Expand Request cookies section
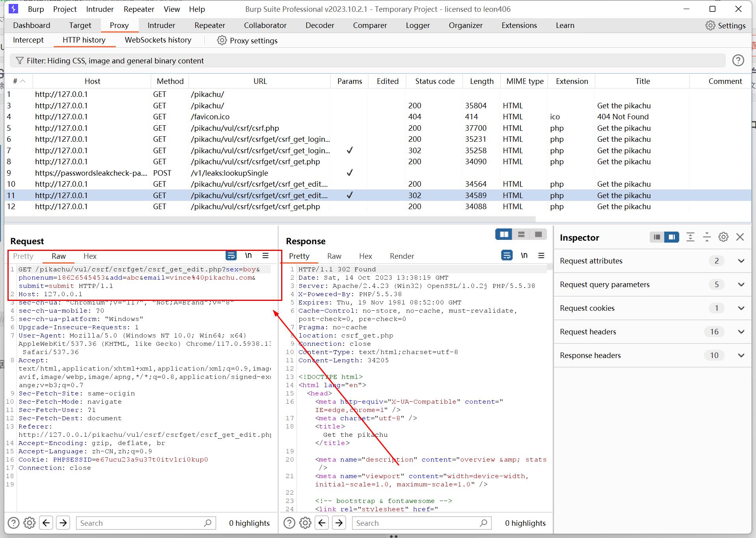 [x=741, y=308]
